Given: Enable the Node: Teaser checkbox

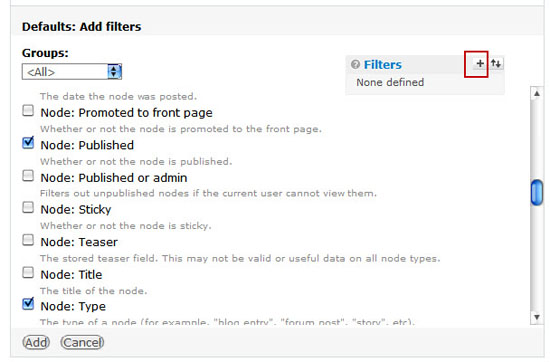Looking at the screenshot, I should point(28,240).
